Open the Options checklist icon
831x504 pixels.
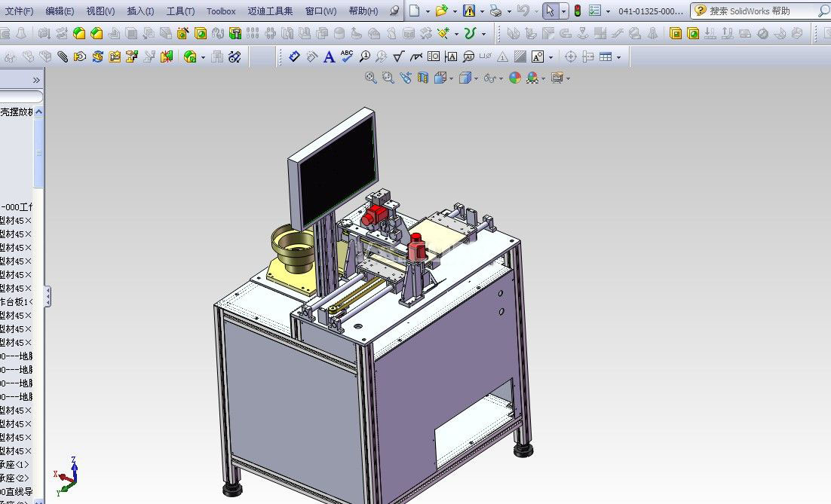[x=595, y=11]
